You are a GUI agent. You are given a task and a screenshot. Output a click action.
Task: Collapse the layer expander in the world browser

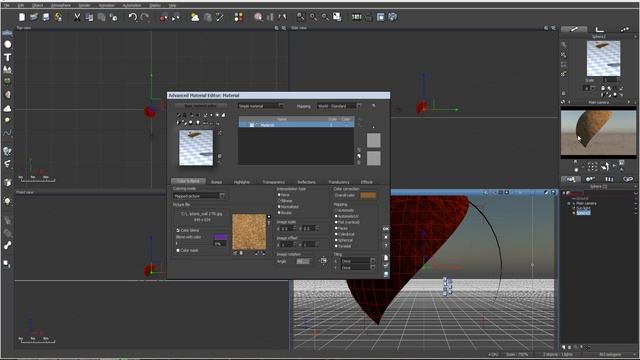point(564,193)
